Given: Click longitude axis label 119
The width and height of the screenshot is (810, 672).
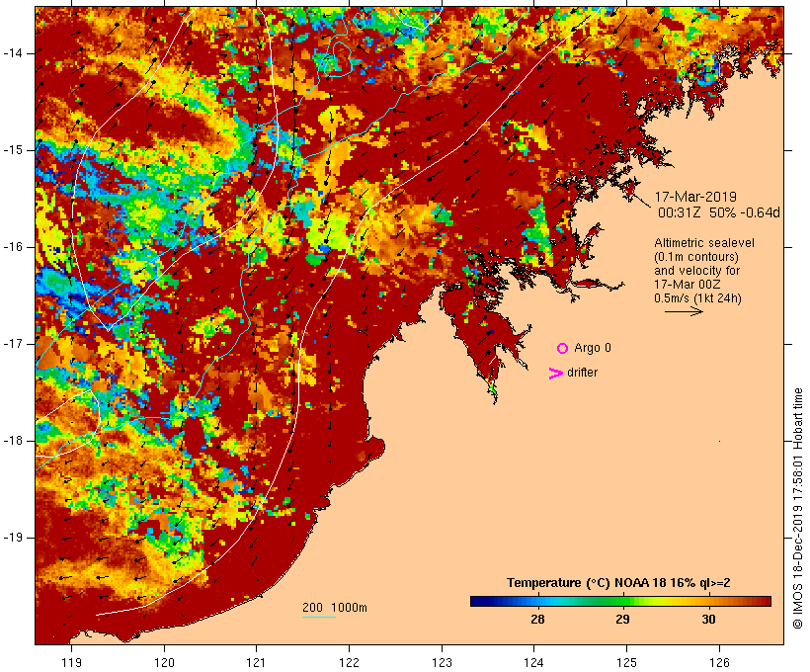Looking at the screenshot, I should click(x=71, y=662).
